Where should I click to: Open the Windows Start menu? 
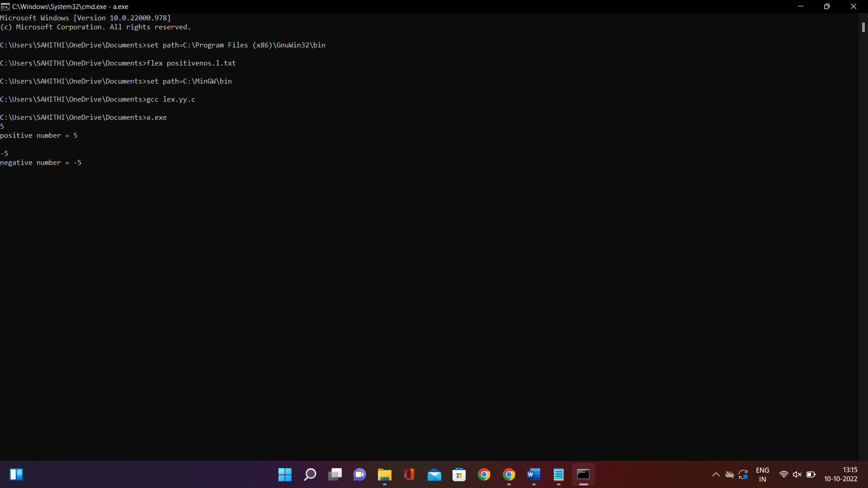(285, 474)
